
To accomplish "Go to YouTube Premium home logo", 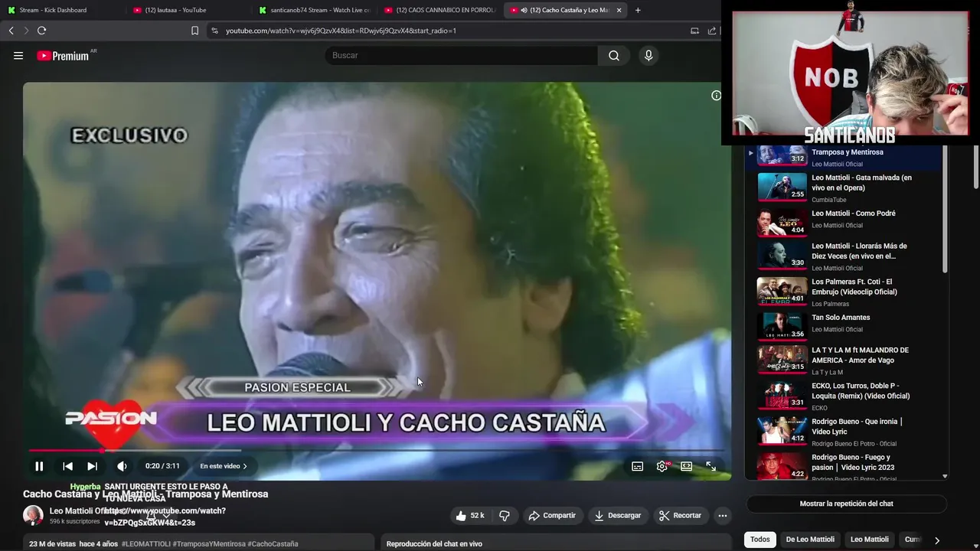I will 63,56.
